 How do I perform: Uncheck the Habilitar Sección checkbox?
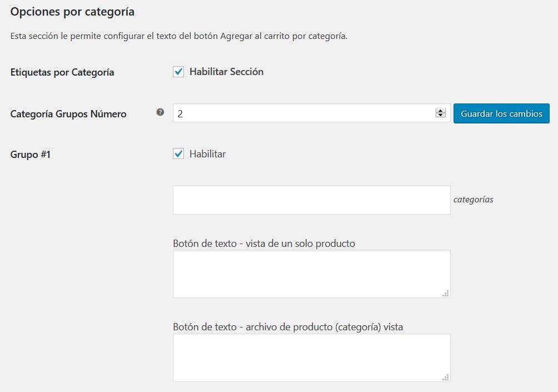[x=178, y=72]
